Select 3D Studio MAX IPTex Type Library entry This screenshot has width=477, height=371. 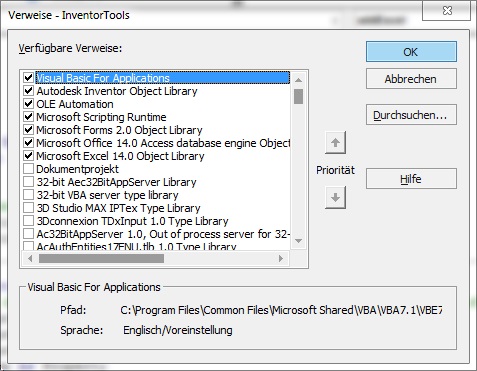[x=118, y=208]
